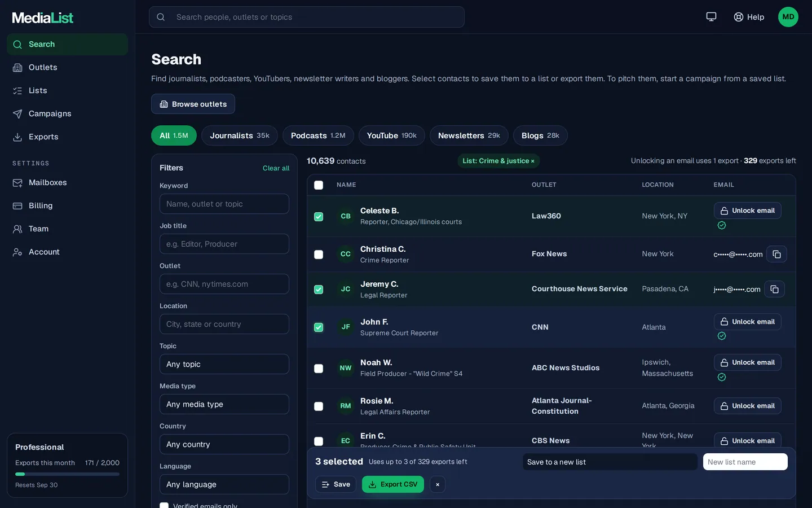Open Billing settings

point(67,205)
